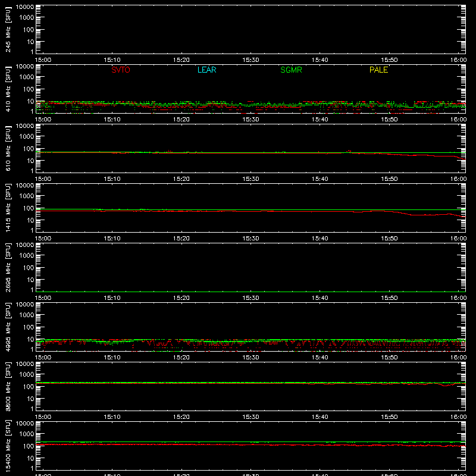Click the 10000 tick label on 15400 MHz panel

25,424
